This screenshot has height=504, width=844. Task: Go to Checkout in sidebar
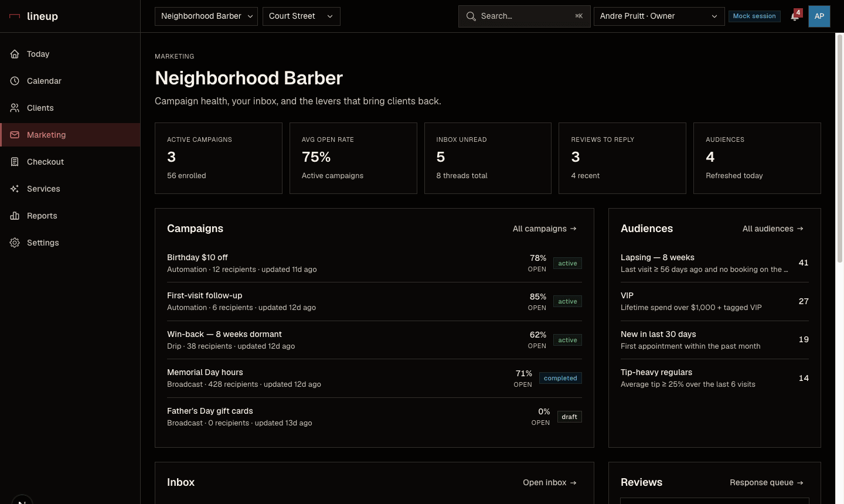[70, 162]
